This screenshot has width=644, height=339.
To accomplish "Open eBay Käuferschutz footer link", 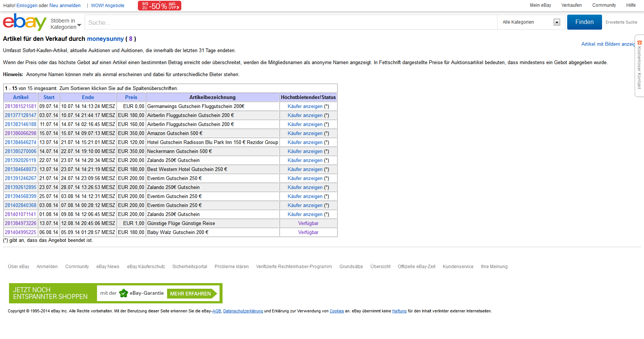I will pos(146,267).
